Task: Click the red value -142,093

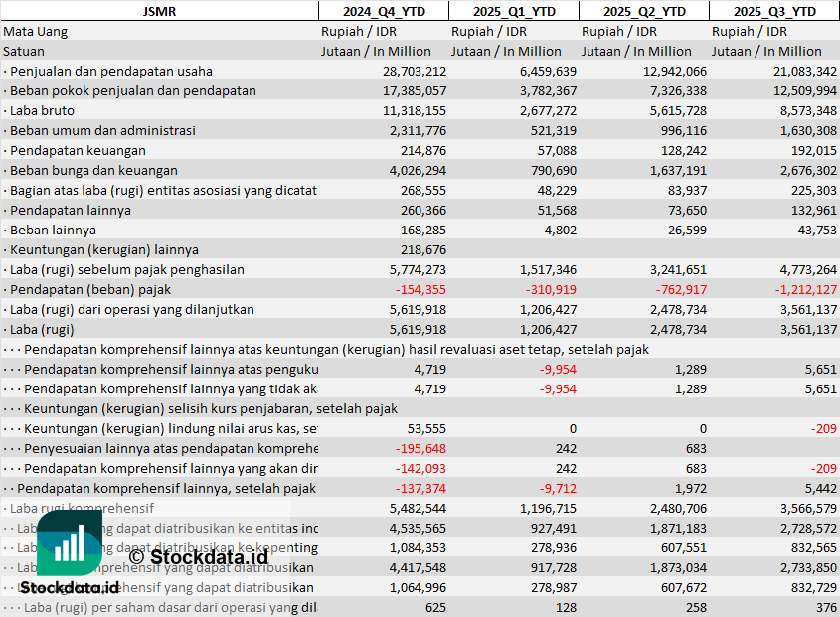Action: 421,468
